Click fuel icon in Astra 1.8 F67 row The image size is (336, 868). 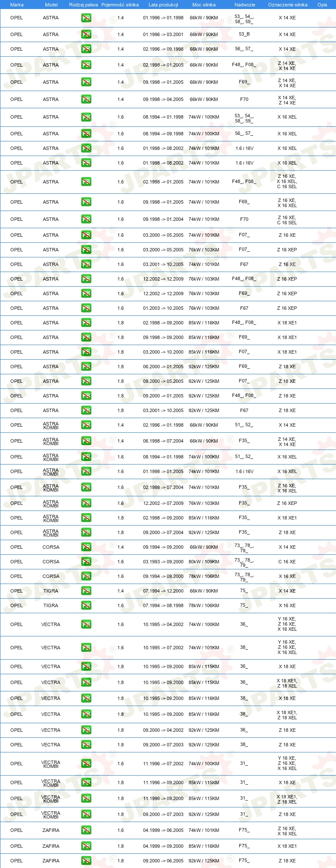86,410
